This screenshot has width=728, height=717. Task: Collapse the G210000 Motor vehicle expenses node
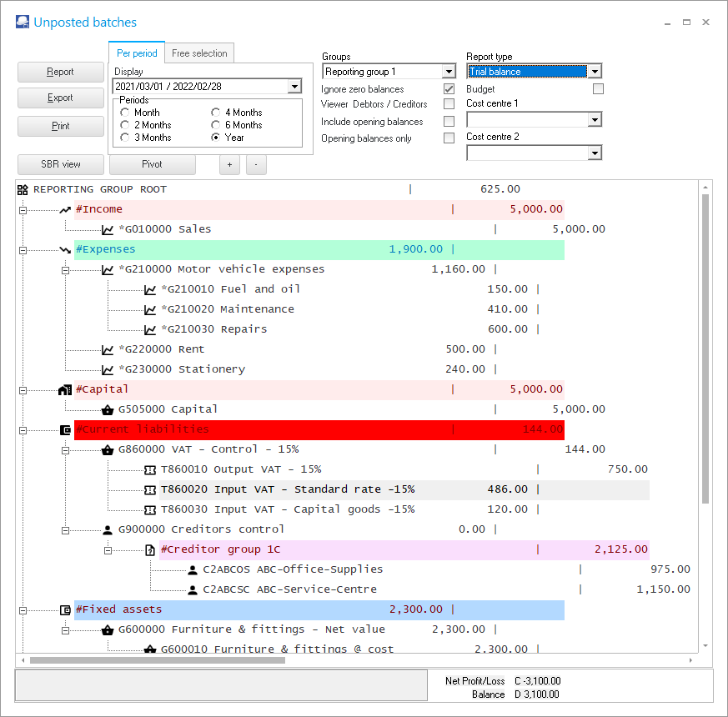(x=65, y=269)
